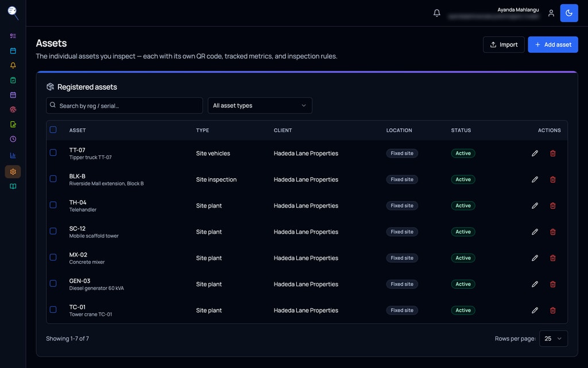
Task: Select the TT-07 row checkbox
Action: tap(53, 152)
